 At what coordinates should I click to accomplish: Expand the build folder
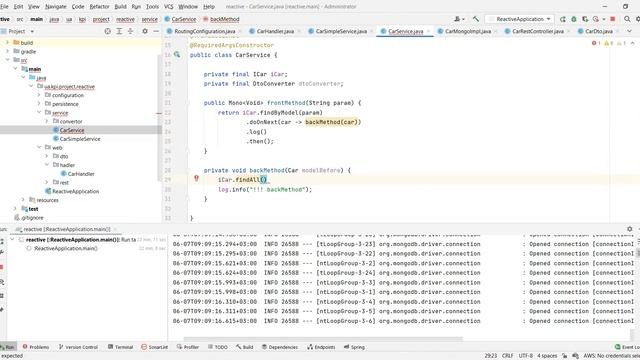7,42
